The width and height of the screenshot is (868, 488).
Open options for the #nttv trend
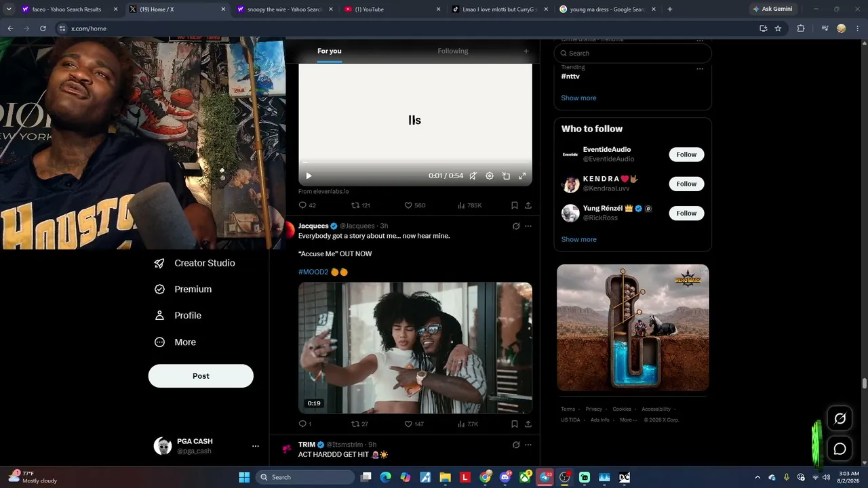click(700, 68)
